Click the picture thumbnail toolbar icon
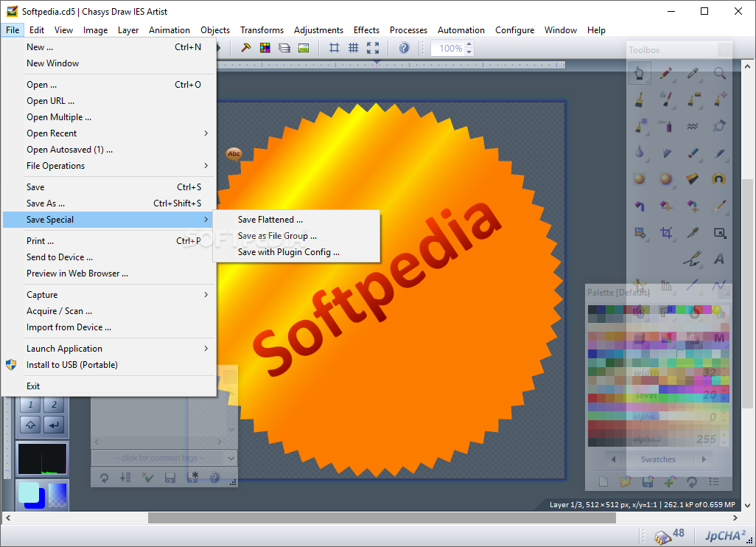756x547 pixels. [304, 48]
